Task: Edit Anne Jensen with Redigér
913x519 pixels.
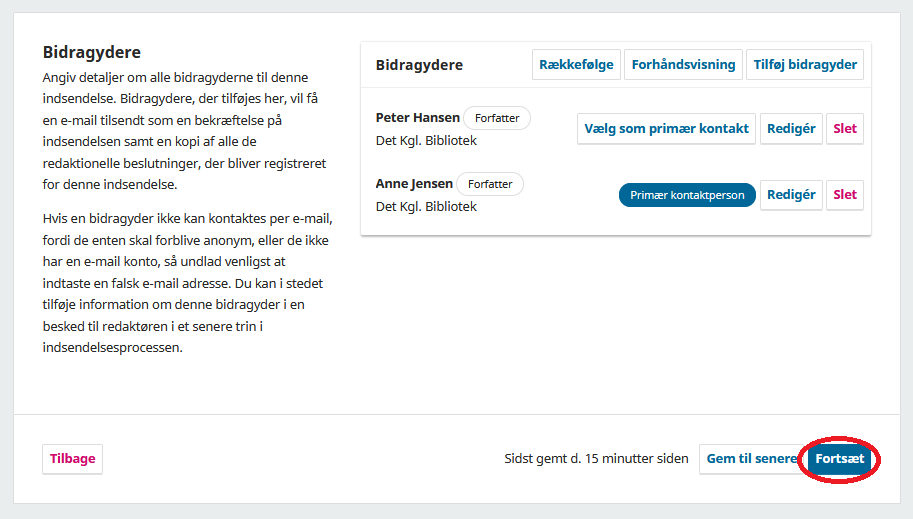Action: click(x=791, y=195)
